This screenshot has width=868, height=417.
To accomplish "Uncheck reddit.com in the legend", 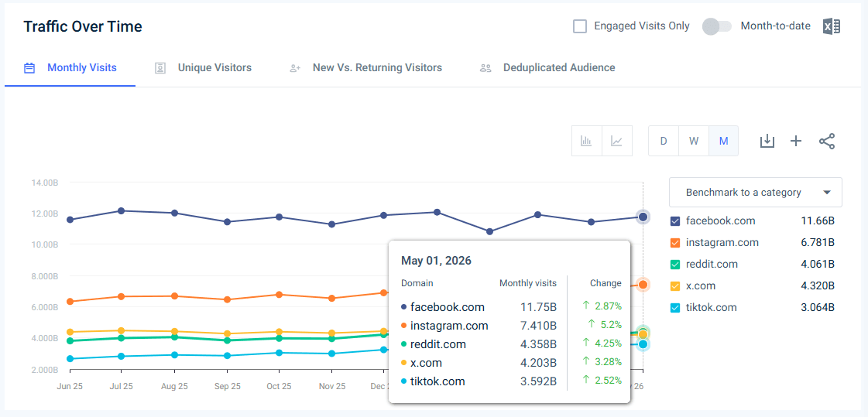I will point(674,265).
